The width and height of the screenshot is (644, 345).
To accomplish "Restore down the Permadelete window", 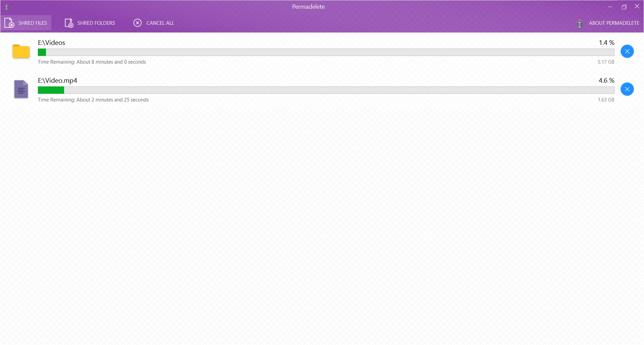I will (x=624, y=7).
